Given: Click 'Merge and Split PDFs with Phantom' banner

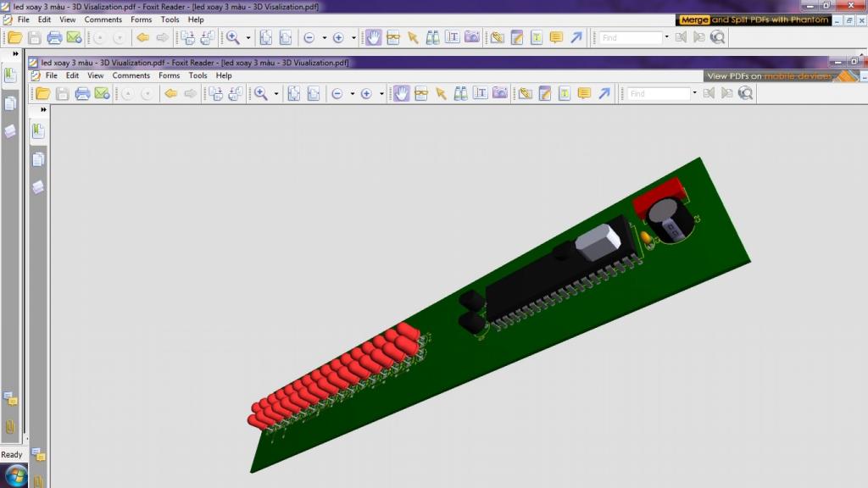Looking at the screenshot, I should [x=754, y=20].
